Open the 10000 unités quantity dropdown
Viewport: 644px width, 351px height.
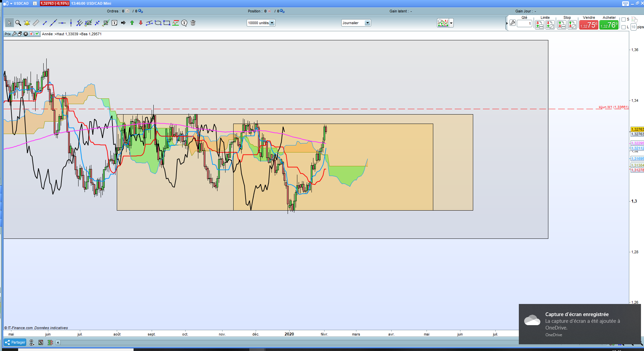[x=272, y=23]
